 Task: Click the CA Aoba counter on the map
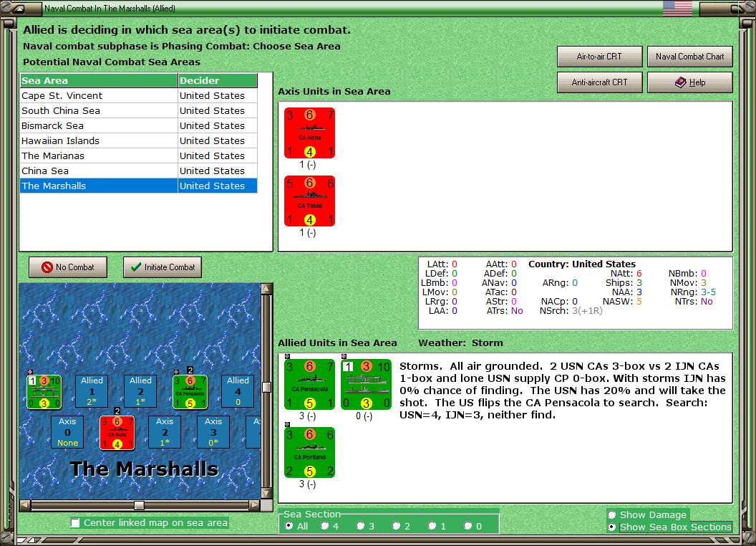point(117,433)
